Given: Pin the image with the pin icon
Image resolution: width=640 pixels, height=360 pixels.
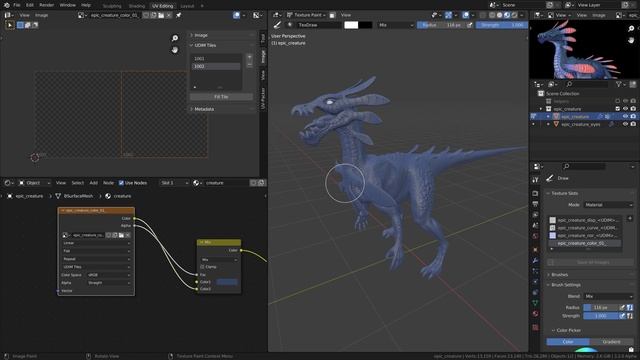Looking at the screenshot, I should [x=178, y=15].
